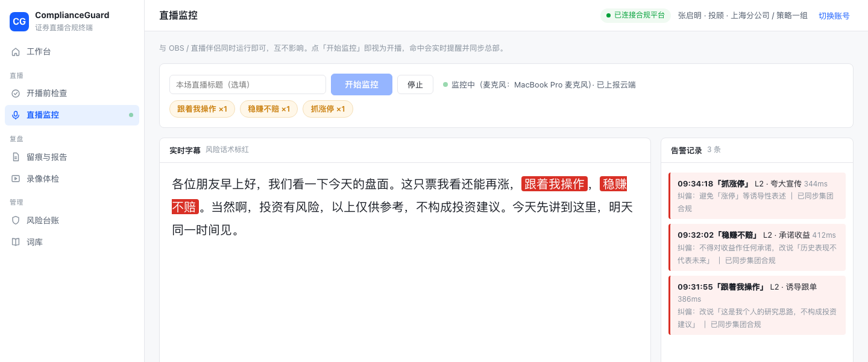Viewport: 868px width, 362px height.
Task: Open the 工作台 sidebar item
Action: pos(72,52)
